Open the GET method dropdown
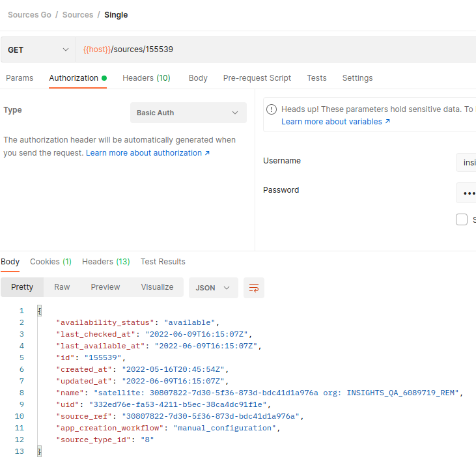Screen dimensions: 476x476 38,49
